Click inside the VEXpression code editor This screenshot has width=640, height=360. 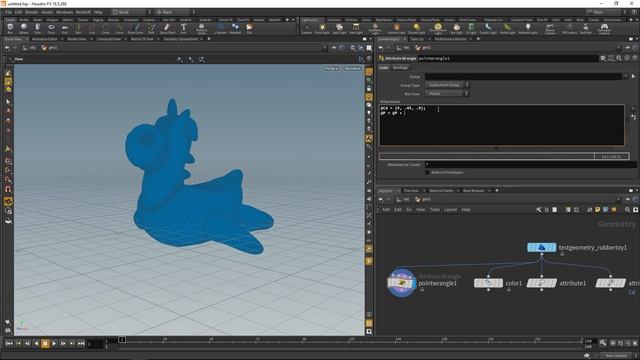click(502, 125)
